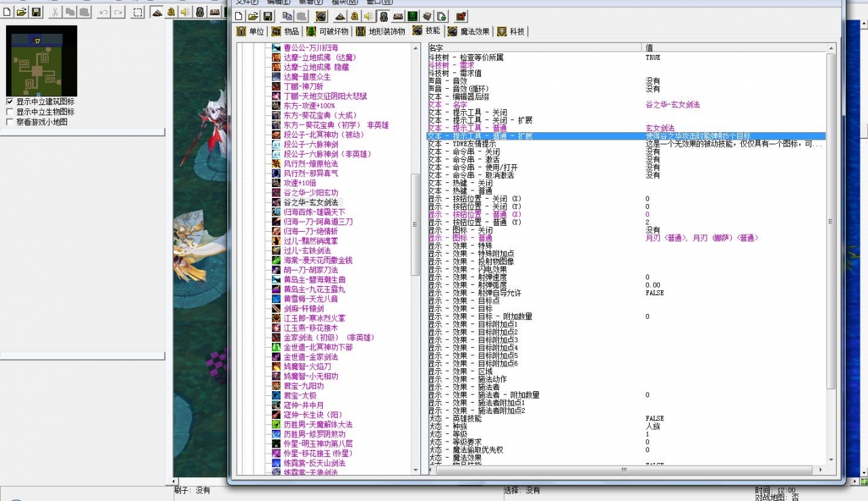Select 达摩-立地成佛 隐藏 in ability list
This screenshot has height=501, width=868.
[x=316, y=67]
